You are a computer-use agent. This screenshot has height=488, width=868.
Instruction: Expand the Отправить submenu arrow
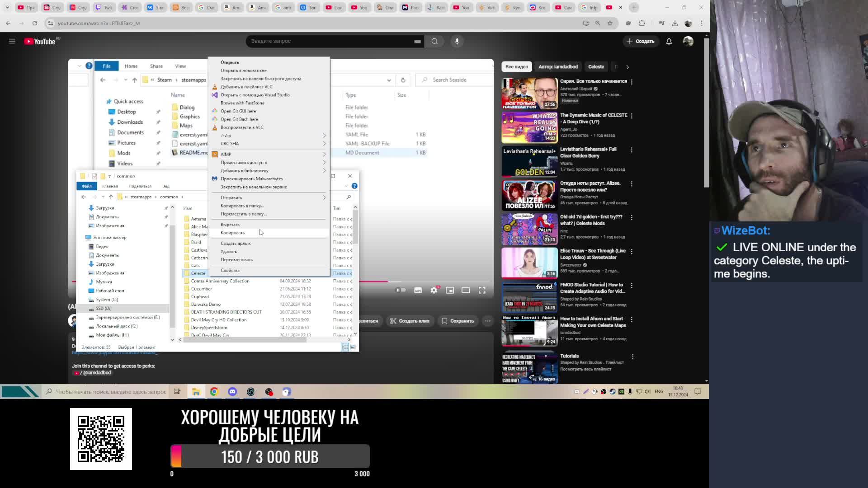324,197
